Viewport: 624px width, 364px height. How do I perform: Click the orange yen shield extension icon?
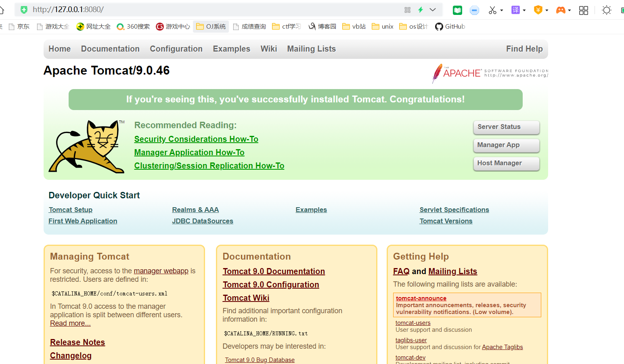point(538,10)
